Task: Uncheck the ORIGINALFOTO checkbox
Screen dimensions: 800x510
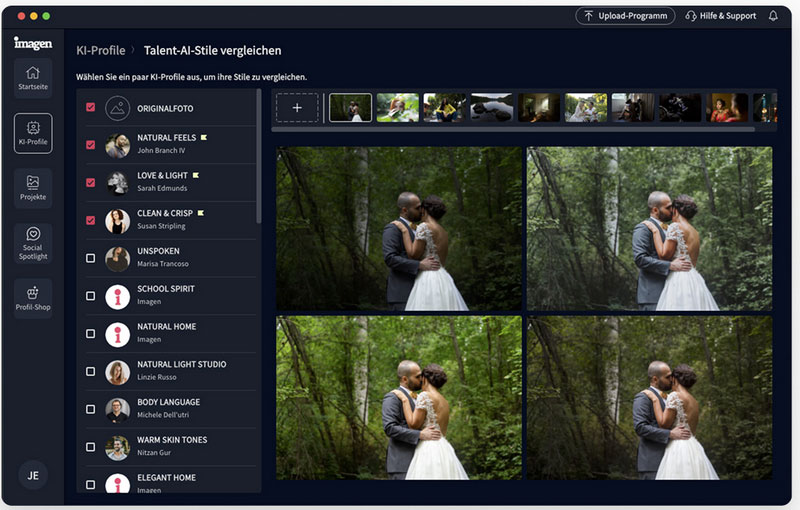Action: pos(91,107)
